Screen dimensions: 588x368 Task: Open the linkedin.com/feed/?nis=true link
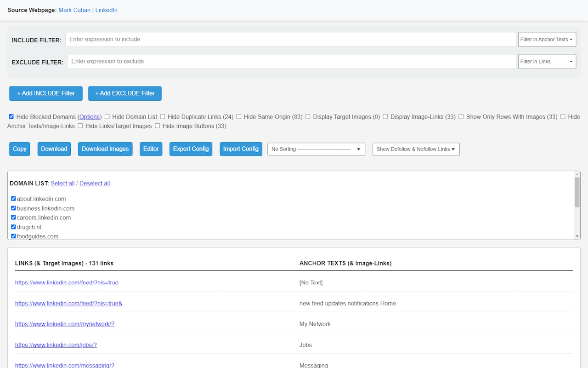point(67,282)
